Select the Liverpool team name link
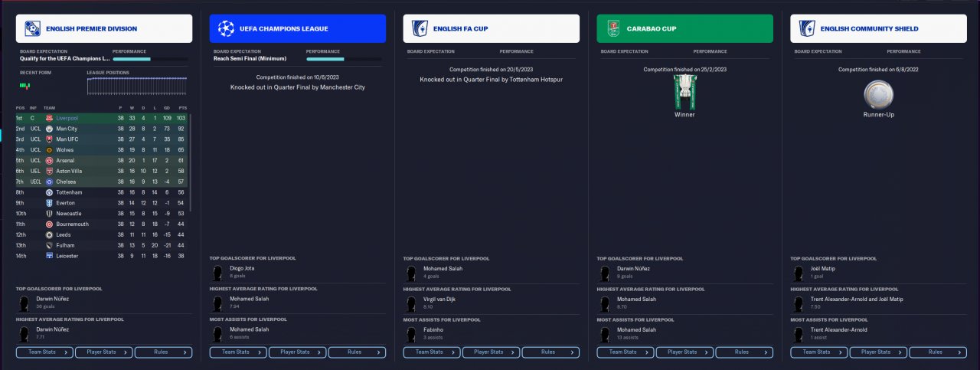This screenshot has width=980, height=370. [x=67, y=118]
